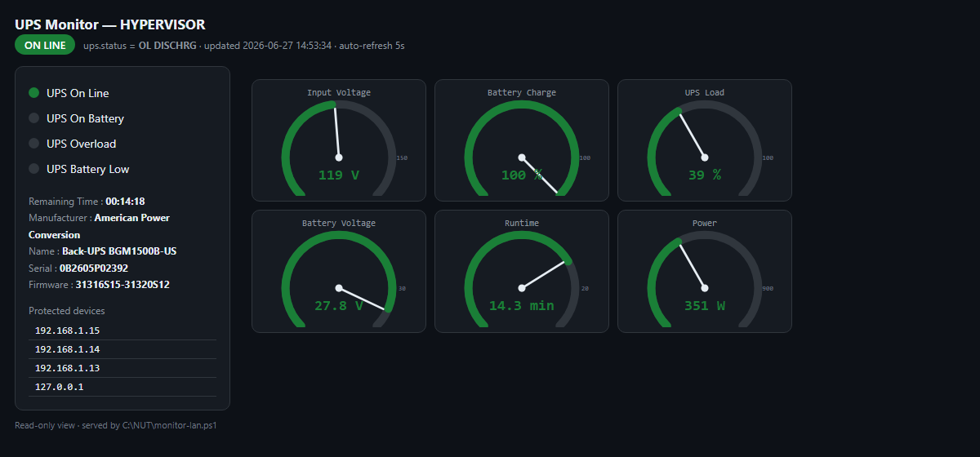Select the Input Voltage gauge card
The width and height of the screenshot is (980, 457).
click(x=339, y=140)
